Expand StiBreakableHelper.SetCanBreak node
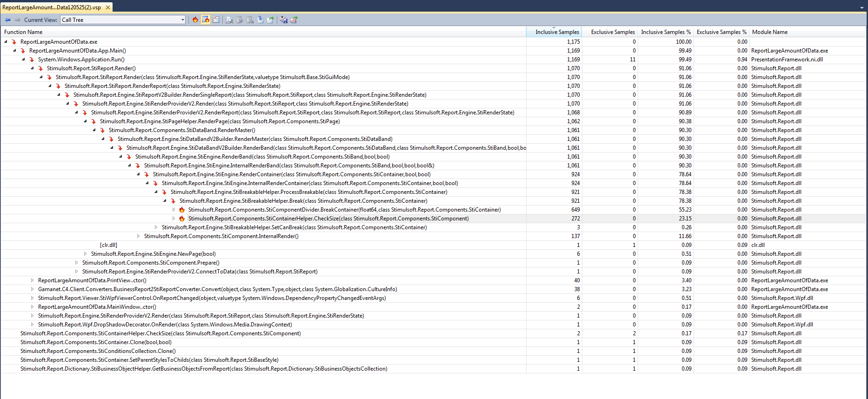The height and width of the screenshot is (399, 868). [x=156, y=227]
